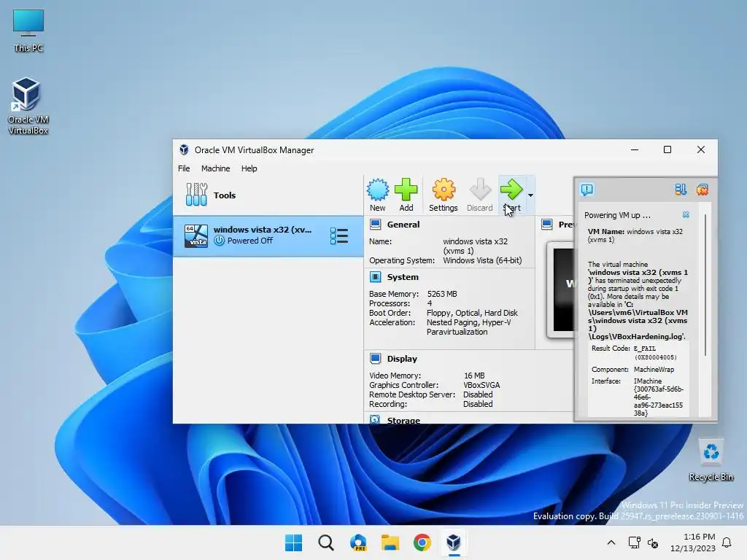Click the Windows Vista (64-bit) OS value
Viewport: 747px width, 560px height.
pyautogui.click(x=482, y=260)
